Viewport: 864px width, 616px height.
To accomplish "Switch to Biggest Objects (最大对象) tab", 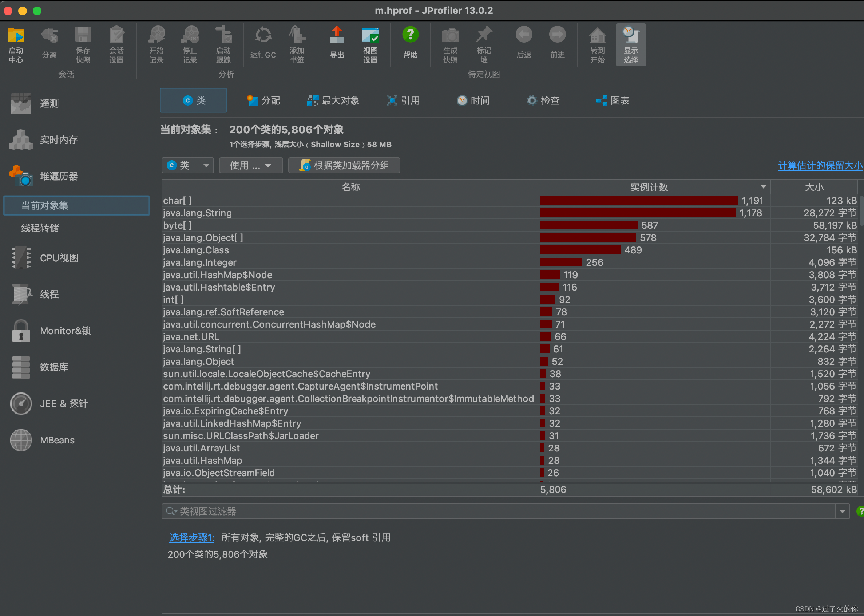I will pyautogui.click(x=333, y=100).
